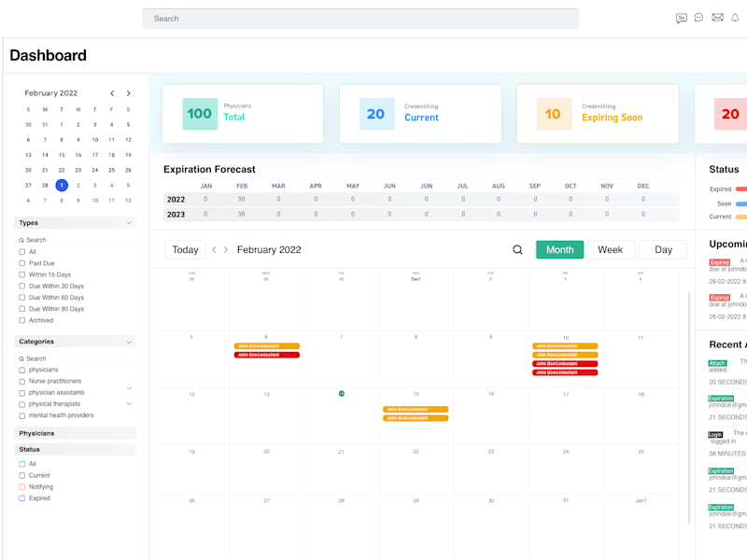Click the Login tag in recent activity
This screenshot has width=747, height=560.
coord(715,434)
